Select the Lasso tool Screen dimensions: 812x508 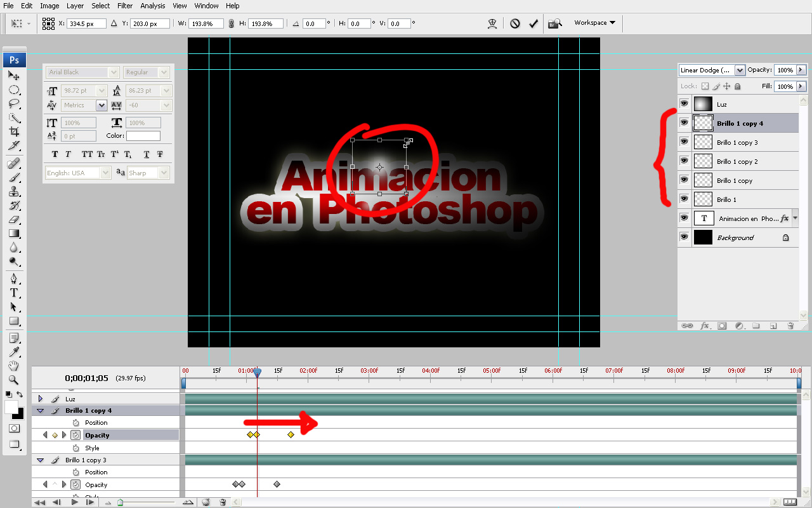tap(14, 104)
